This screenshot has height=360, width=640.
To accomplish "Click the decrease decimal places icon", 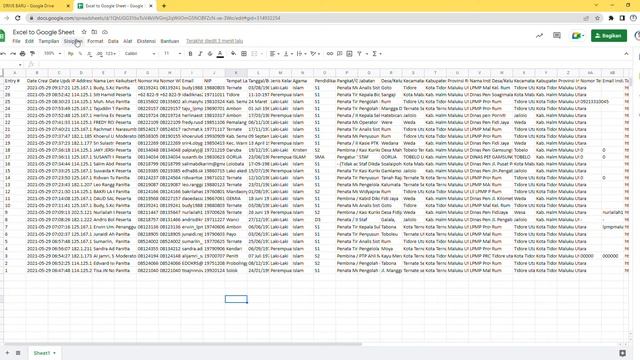I will click(90, 53).
